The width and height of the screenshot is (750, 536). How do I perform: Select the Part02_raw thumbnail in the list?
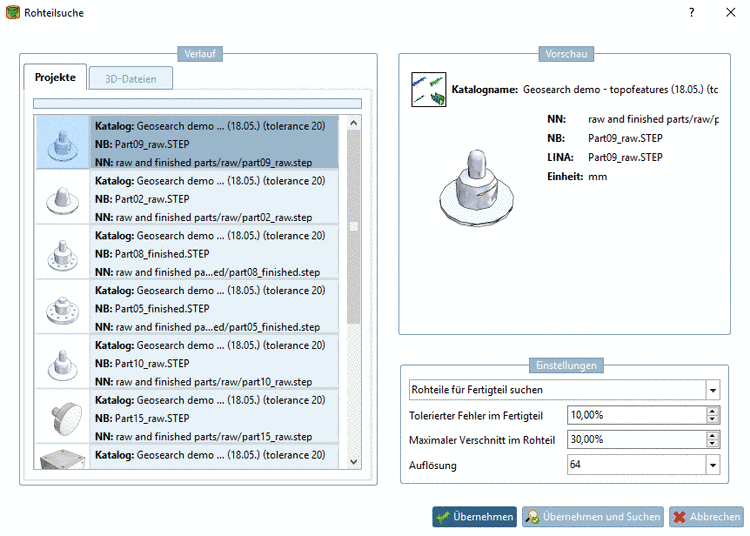63,199
